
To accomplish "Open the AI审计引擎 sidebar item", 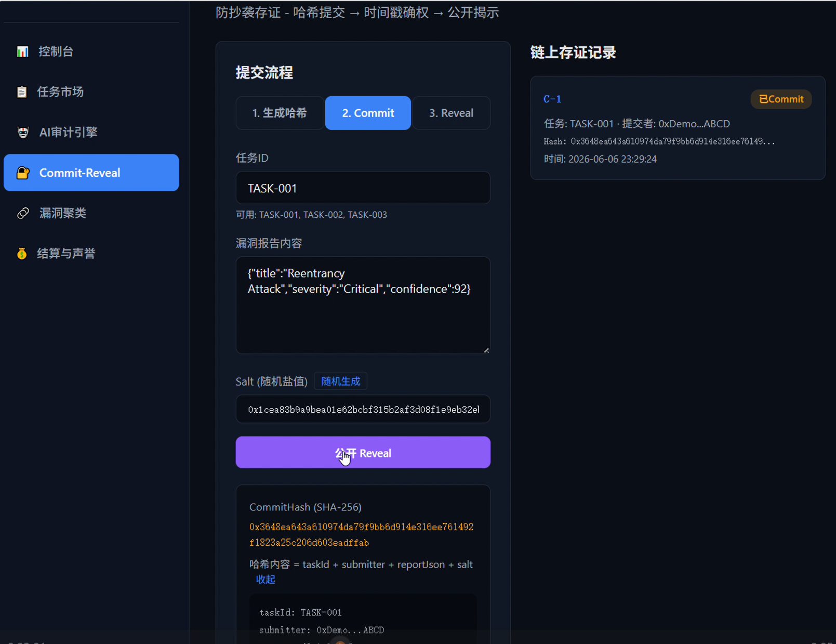I will point(91,132).
